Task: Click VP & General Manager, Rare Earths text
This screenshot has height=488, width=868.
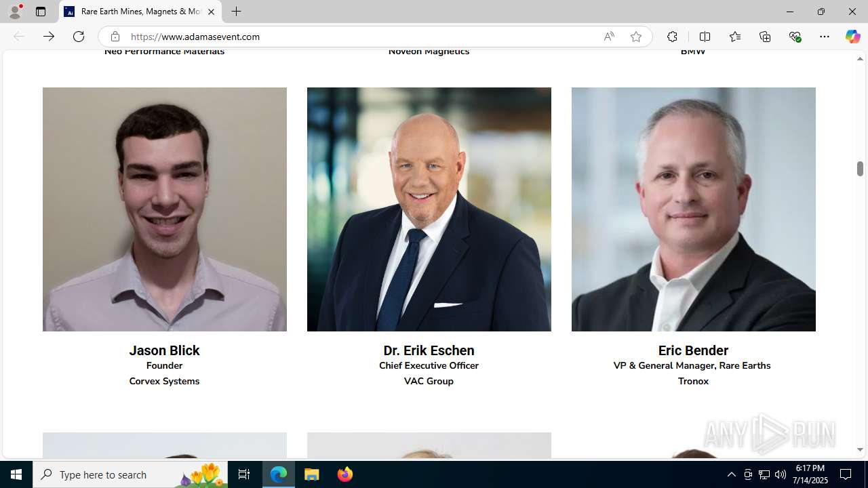Action: coord(692,365)
